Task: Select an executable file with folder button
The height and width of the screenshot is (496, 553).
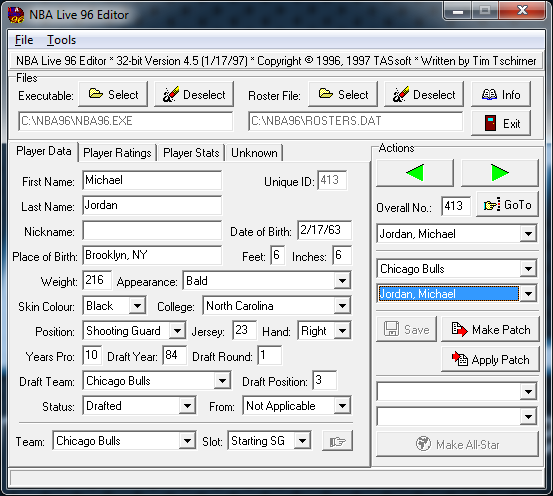Action: coord(113,94)
